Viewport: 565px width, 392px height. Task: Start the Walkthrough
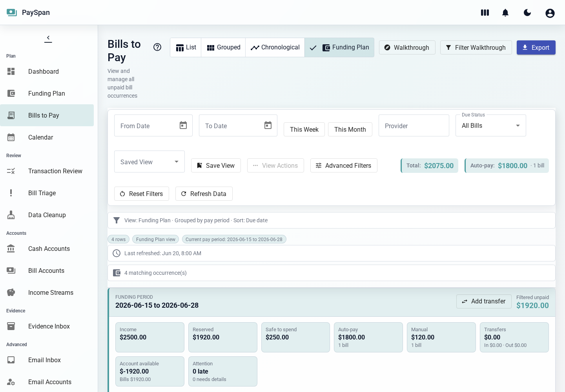coord(407,47)
